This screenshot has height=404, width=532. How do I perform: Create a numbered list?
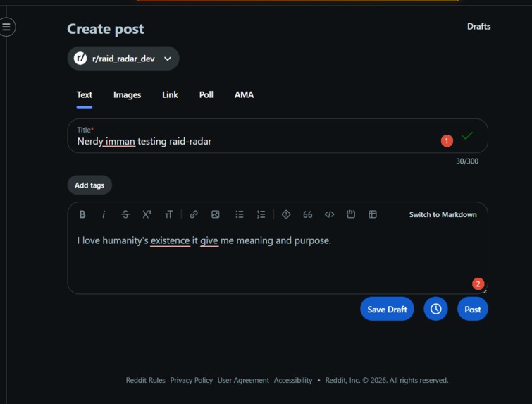tap(261, 214)
